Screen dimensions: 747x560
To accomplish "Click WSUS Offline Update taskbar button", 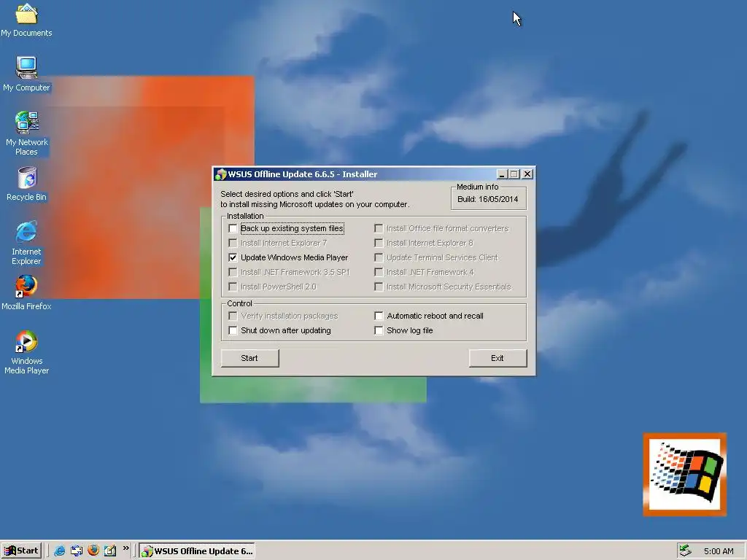I will 197,551.
